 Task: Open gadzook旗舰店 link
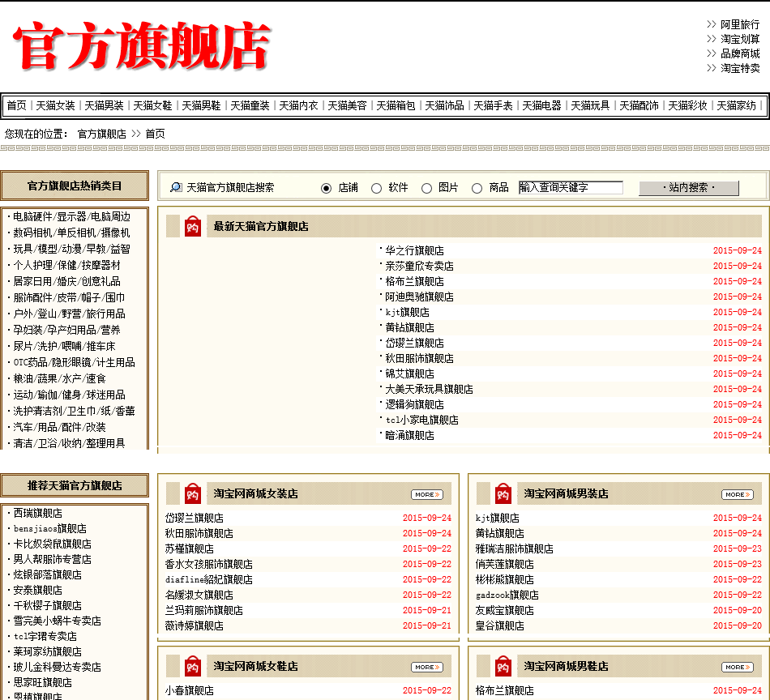[507, 595]
